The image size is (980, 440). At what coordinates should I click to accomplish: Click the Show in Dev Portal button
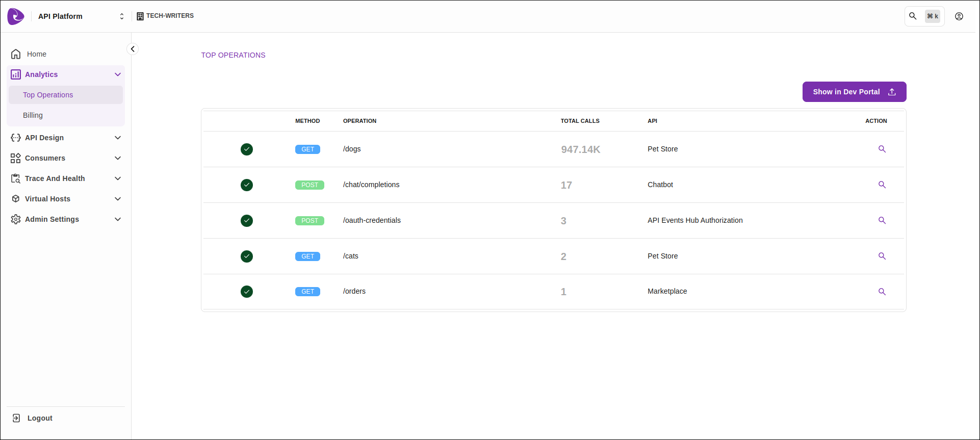pyautogui.click(x=854, y=92)
